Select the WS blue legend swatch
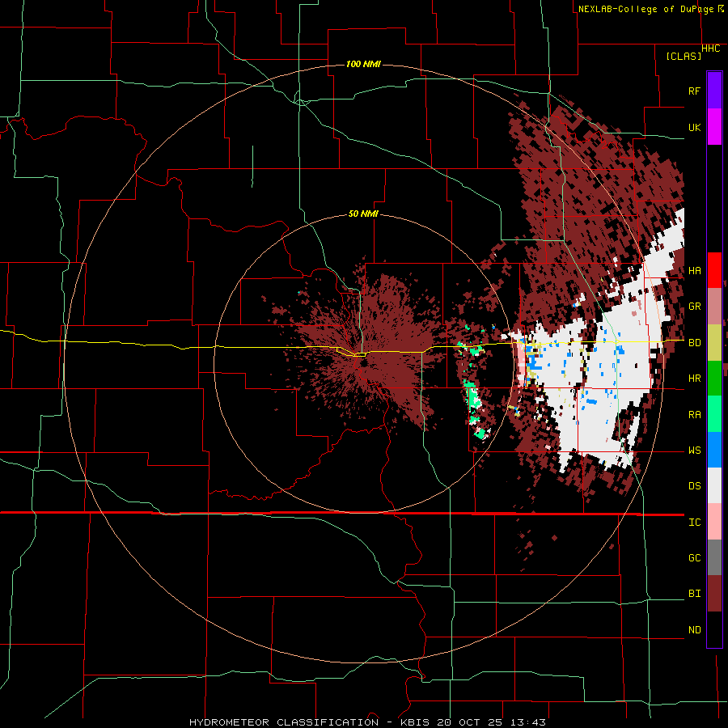 (x=714, y=450)
